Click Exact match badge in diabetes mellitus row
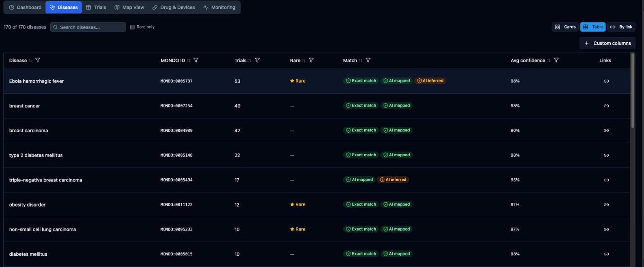Viewport: 644px width, 267px height. (x=361, y=254)
